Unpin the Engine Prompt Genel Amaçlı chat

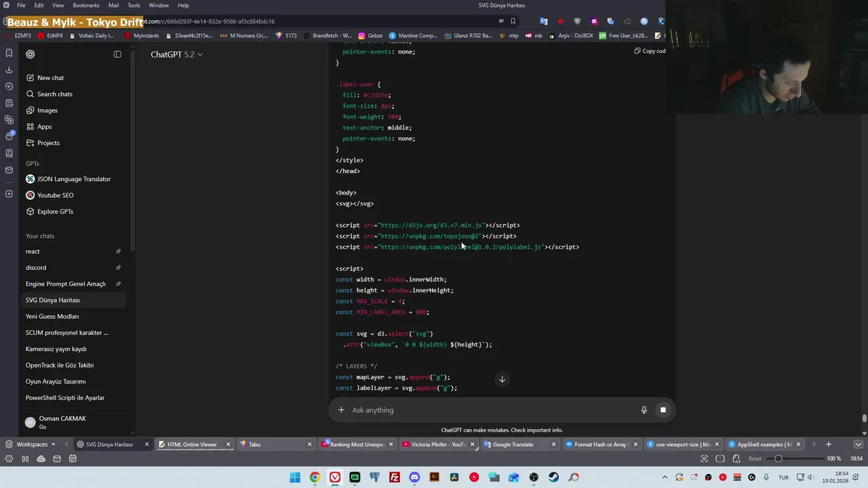click(118, 284)
